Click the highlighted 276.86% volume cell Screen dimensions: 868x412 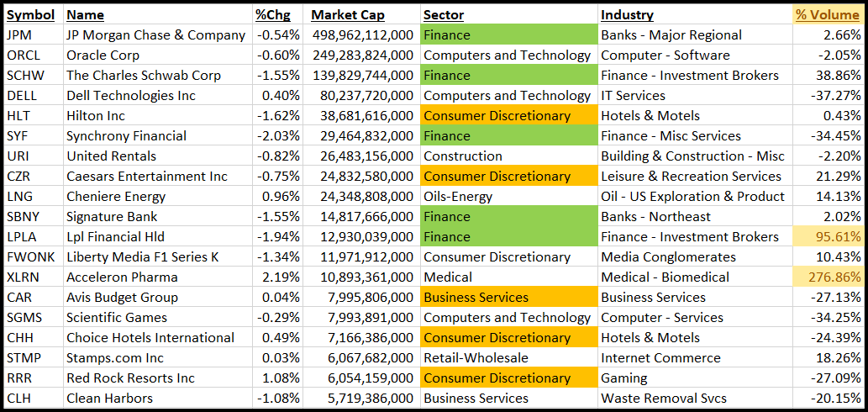tap(829, 277)
